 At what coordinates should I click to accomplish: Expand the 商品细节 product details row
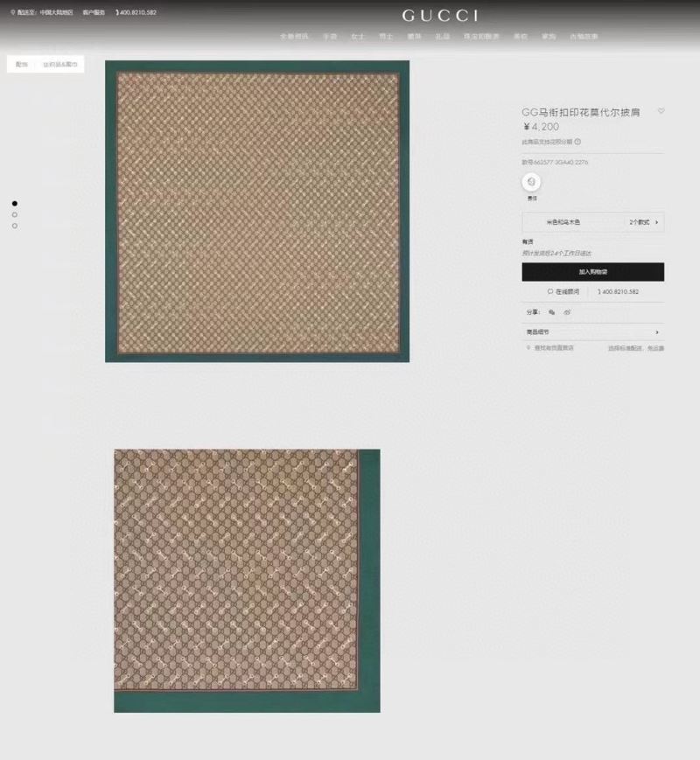(592, 332)
